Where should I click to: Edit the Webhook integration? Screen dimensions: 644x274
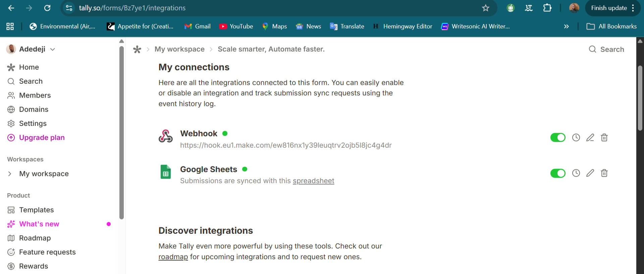click(590, 138)
